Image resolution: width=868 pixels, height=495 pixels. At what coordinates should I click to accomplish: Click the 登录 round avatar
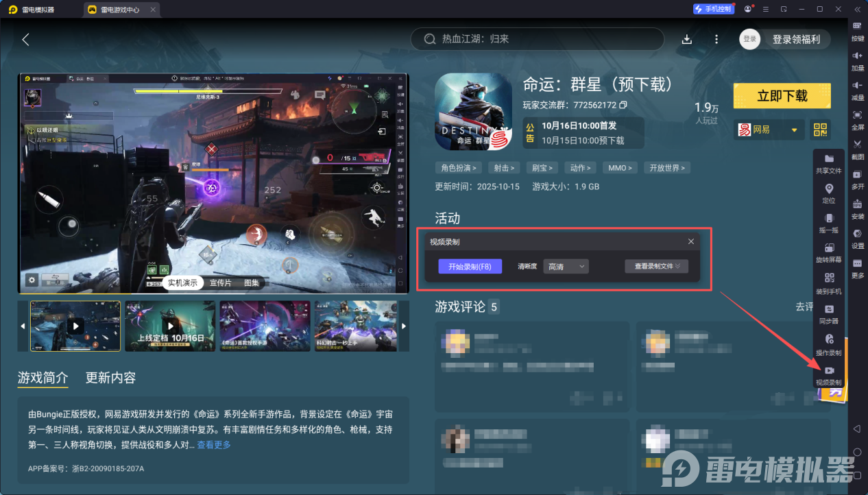[749, 39]
